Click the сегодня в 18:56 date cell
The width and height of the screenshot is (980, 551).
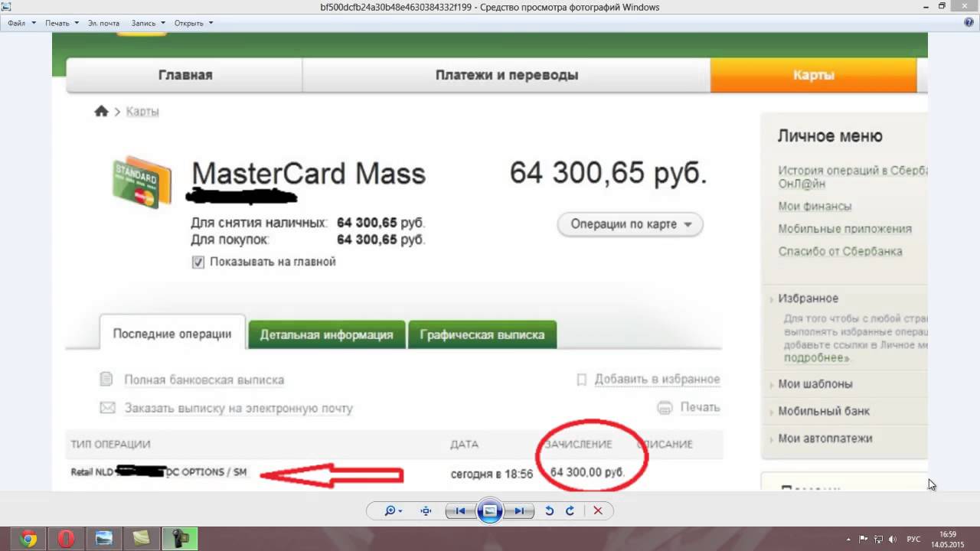[x=492, y=474]
